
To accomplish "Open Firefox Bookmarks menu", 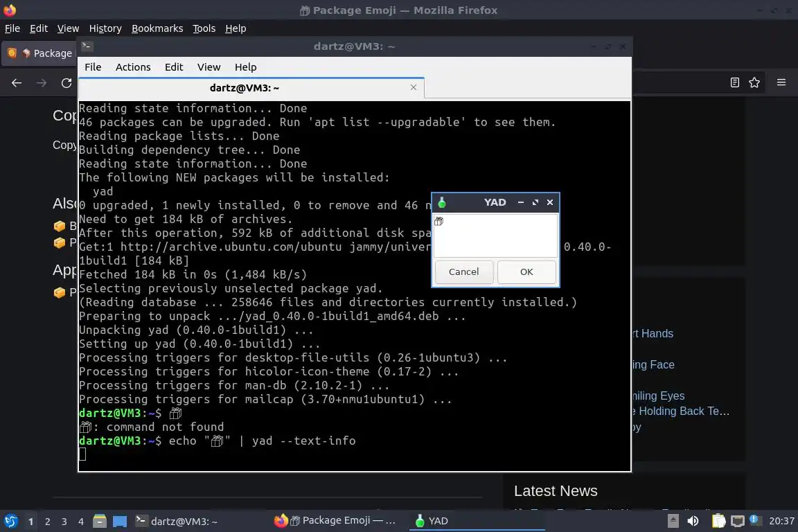I will point(157,28).
